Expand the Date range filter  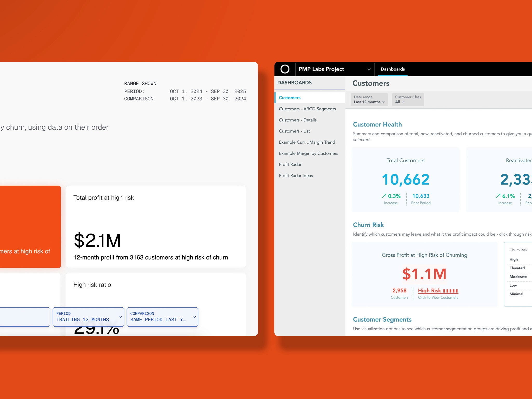coord(369,100)
